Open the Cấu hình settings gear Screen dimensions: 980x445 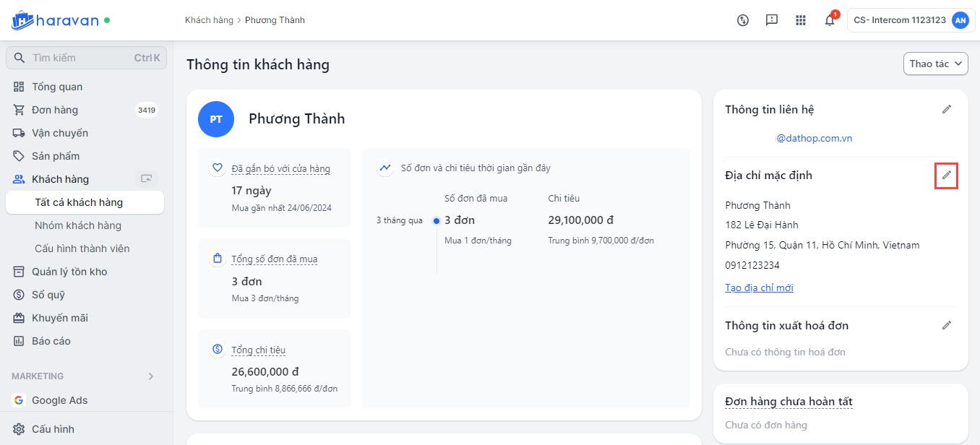pyautogui.click(x=19, y=429)
